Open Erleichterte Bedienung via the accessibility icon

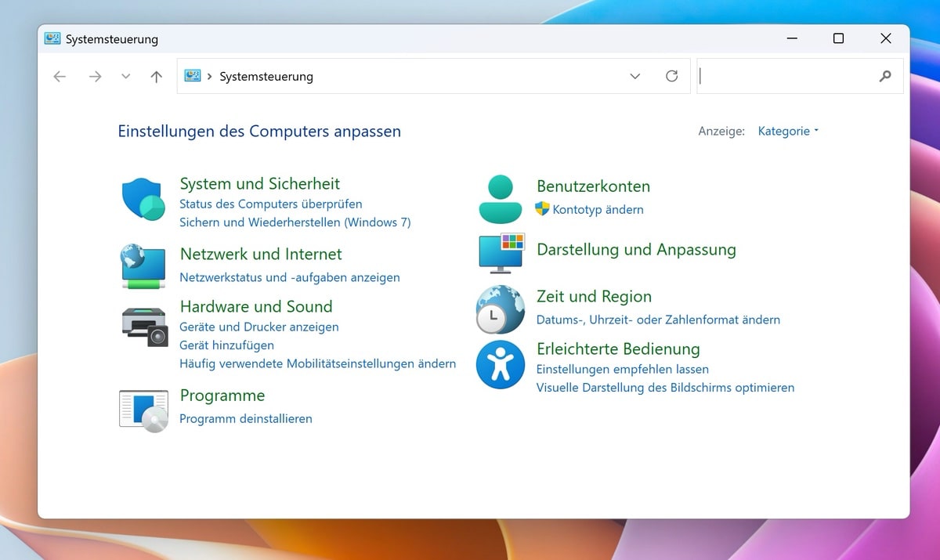[x=500, y=363]
